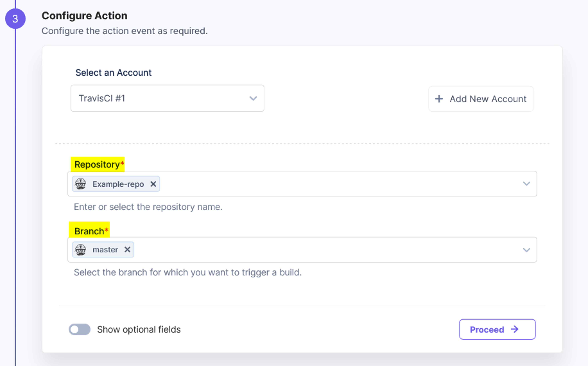Click inside the Branch input field
The width and height of the screenshot is (588, 366).
point(302,250)
